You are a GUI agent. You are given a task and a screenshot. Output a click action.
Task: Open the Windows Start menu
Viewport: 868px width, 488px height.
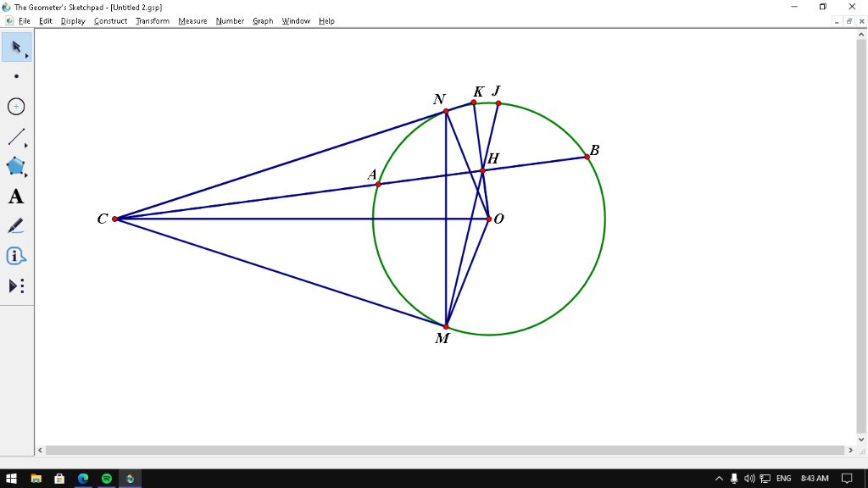(11, 479)
